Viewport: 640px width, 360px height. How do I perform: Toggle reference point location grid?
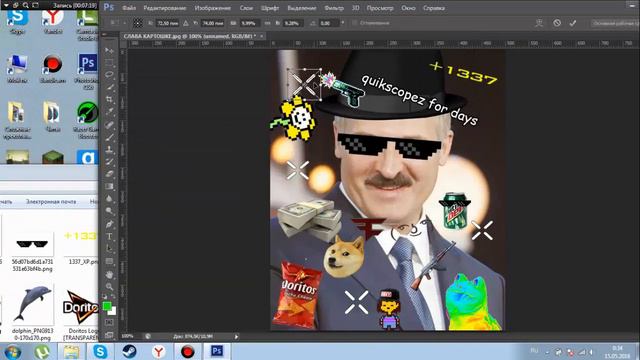(138, 23)
